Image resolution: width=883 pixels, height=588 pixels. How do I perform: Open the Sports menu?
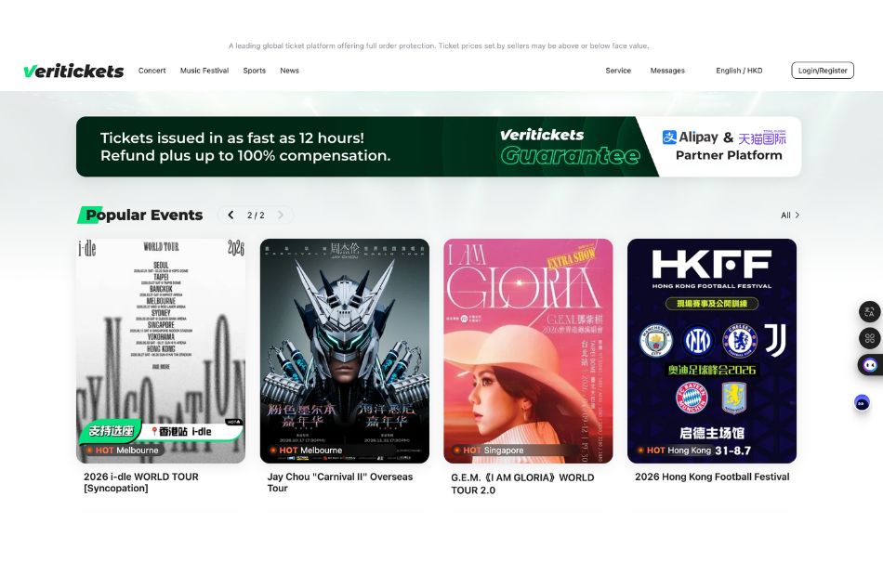255,71
